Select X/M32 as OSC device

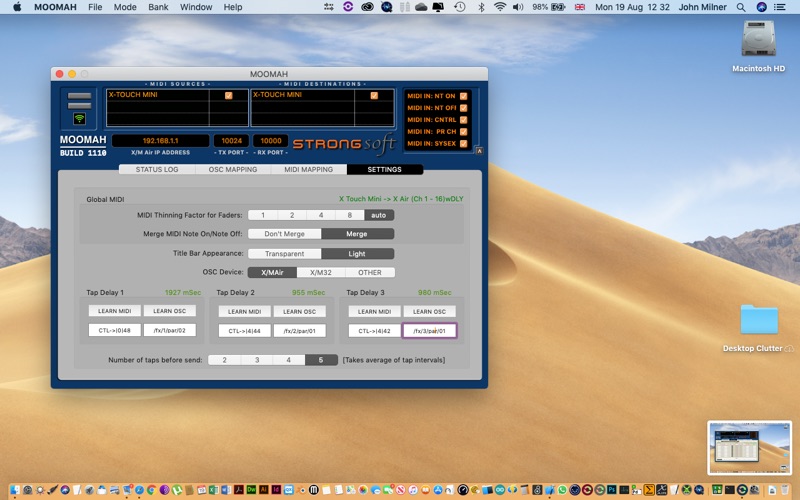(321, 272)
